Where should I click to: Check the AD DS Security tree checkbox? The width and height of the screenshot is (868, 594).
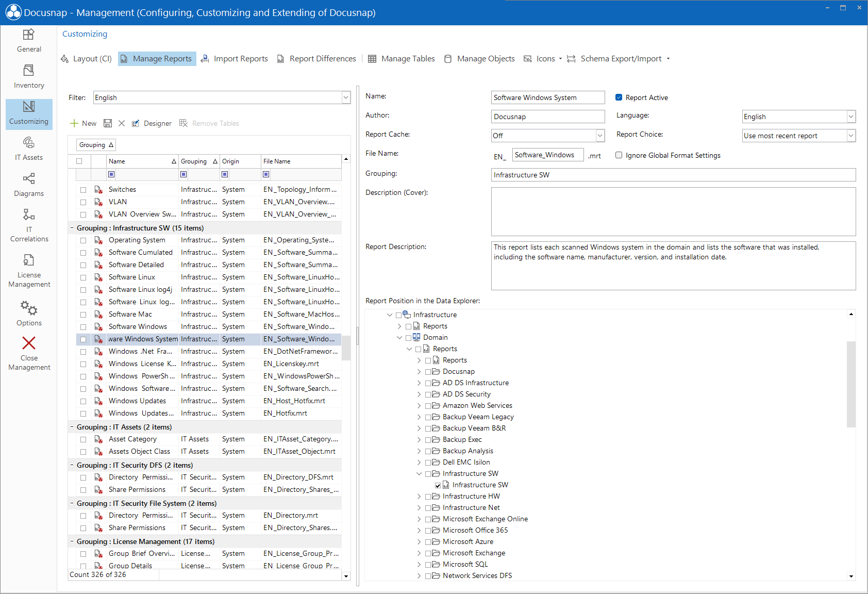pos(428,394)
